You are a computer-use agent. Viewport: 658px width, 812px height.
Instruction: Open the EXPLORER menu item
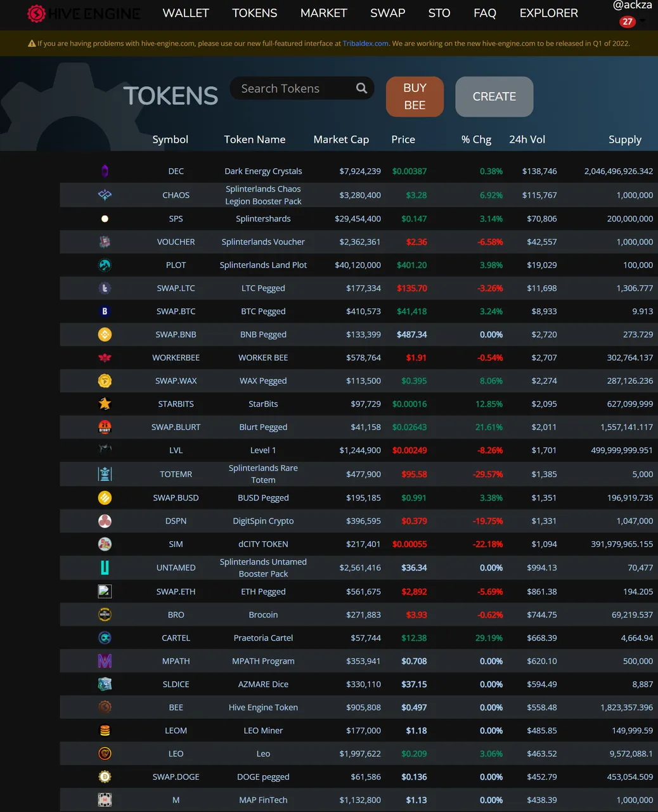(x=549, y=13)
